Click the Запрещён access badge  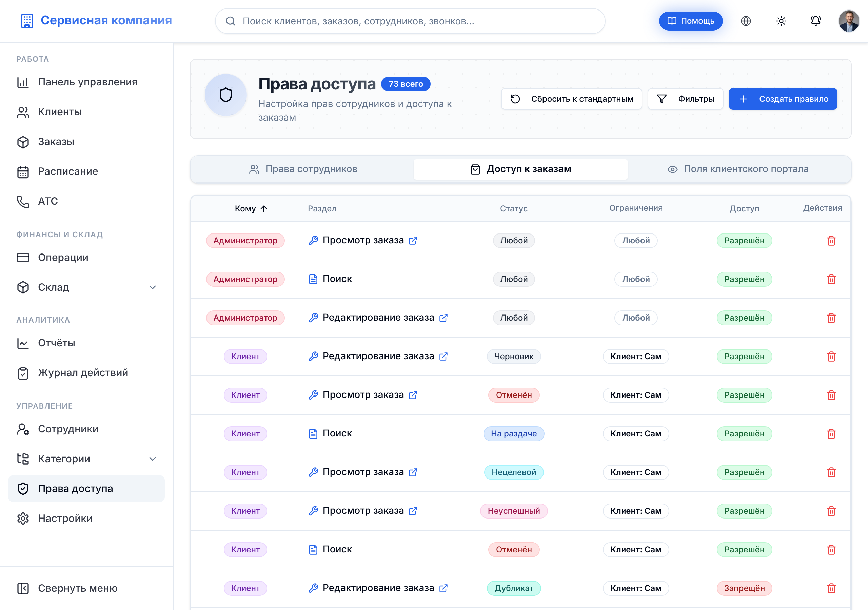[744, 588]
